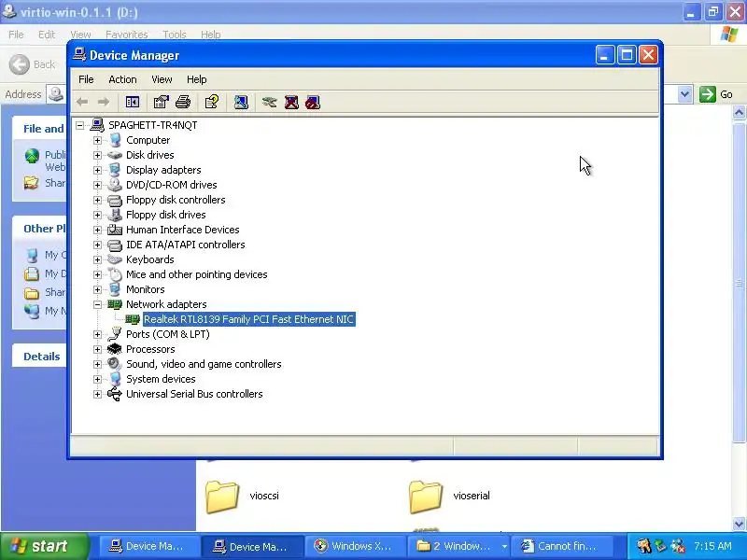Screen dimensions: 747x560
Task: Expand the System devices node
Action: tap(97, 379)
